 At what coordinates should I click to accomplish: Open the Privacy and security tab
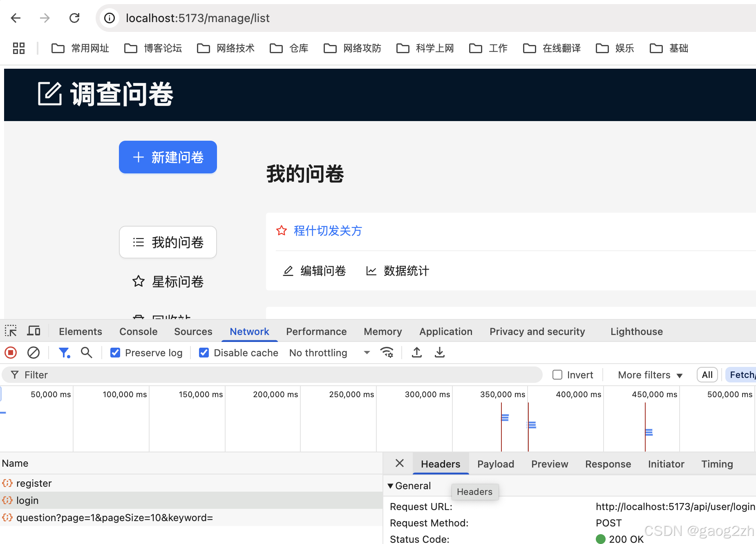pos(537,331)
